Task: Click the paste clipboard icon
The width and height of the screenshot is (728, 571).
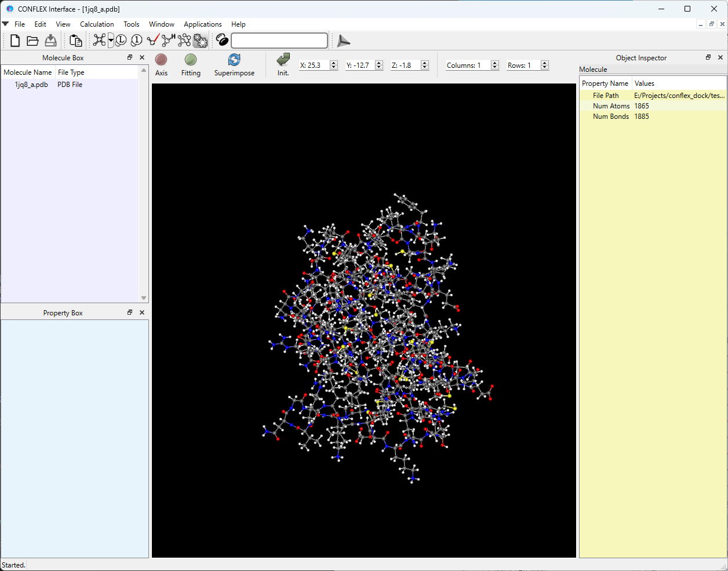Action: click(x=75, y=41)
